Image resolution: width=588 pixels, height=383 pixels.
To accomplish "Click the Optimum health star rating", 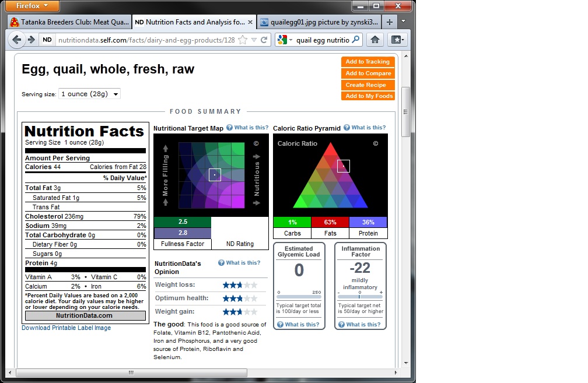I will [x=240, y=298].
